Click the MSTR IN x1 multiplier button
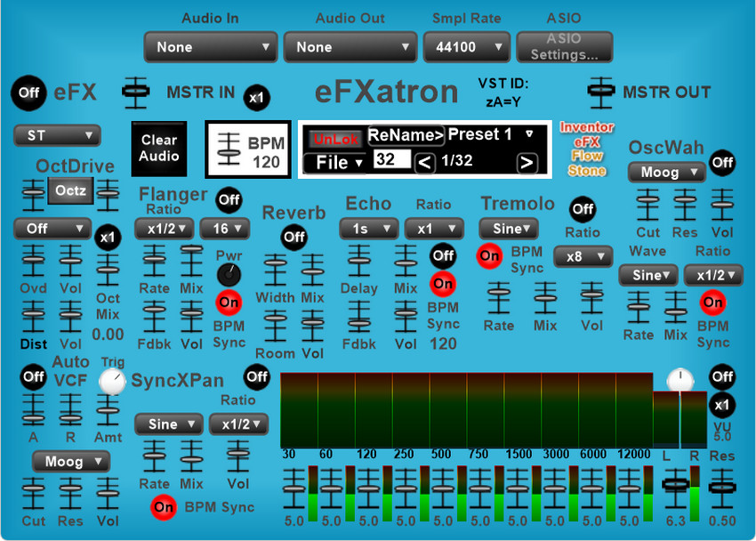 click(257, 97)
